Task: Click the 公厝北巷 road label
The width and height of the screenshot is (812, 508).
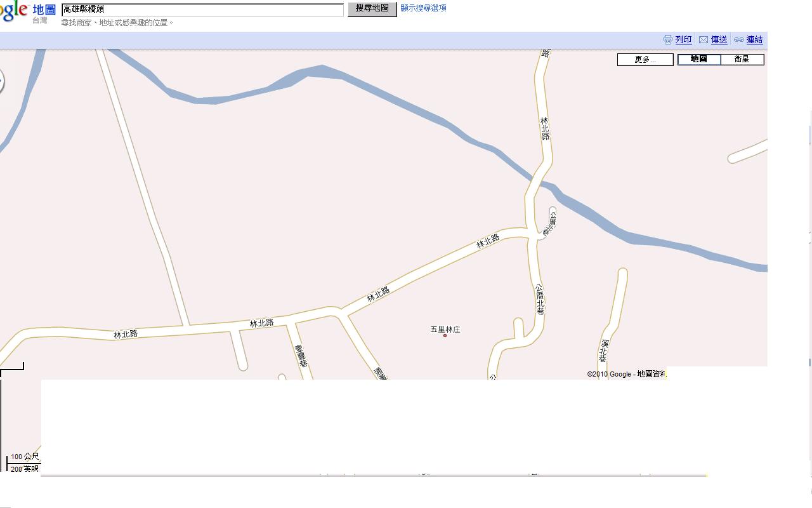Action: [x=540, y=299]
